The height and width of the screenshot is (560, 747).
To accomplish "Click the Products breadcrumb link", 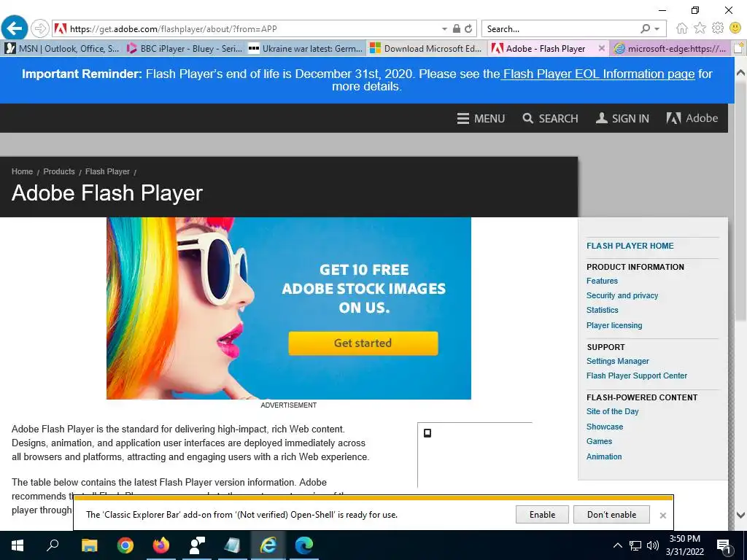I will (59, 171).
